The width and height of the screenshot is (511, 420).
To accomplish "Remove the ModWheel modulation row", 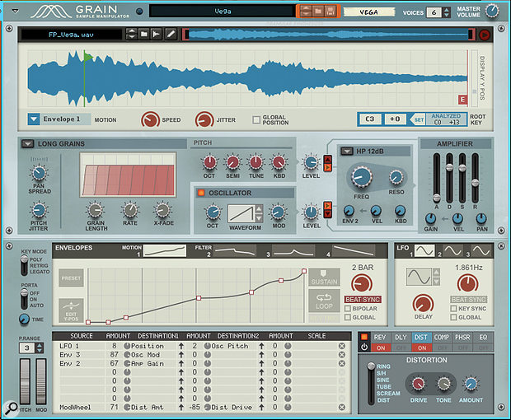I will tap(341, 407).
